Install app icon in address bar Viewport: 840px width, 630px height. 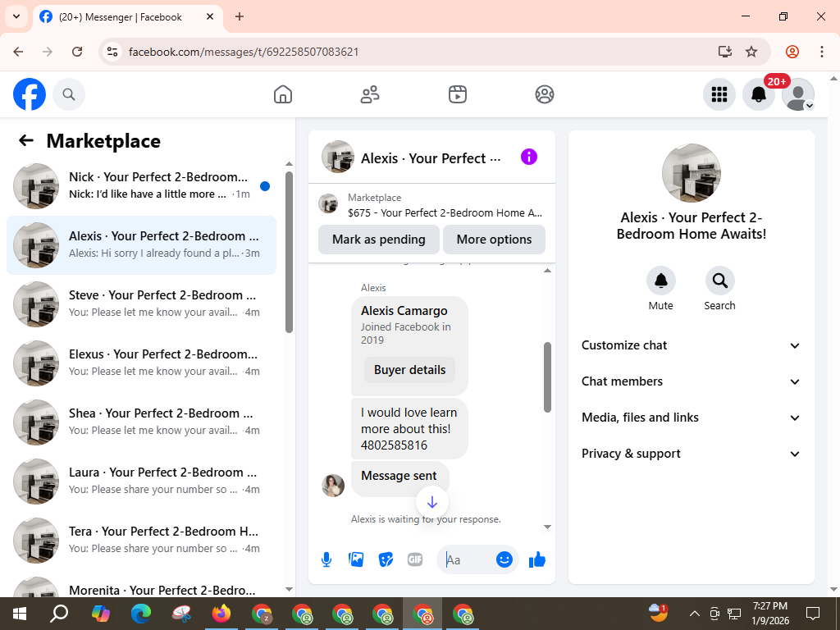tap(725, 52)
